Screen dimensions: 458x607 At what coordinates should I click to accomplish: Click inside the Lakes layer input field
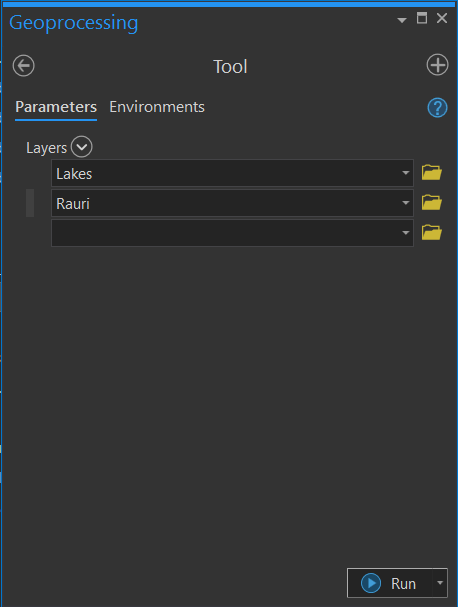point(232,173)
